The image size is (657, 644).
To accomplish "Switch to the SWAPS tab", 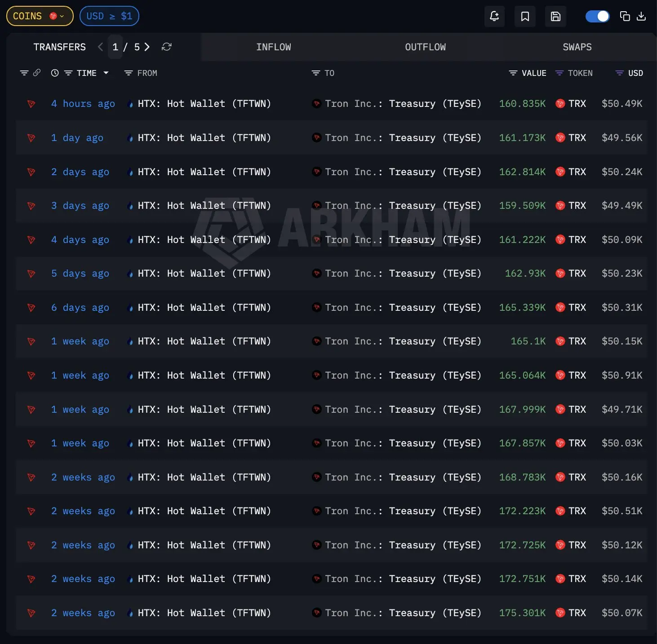I will point(577,47).
